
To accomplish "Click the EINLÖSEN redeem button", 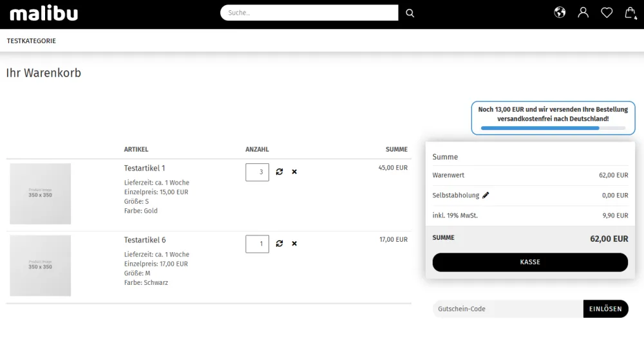I will [x=605, y=309].
